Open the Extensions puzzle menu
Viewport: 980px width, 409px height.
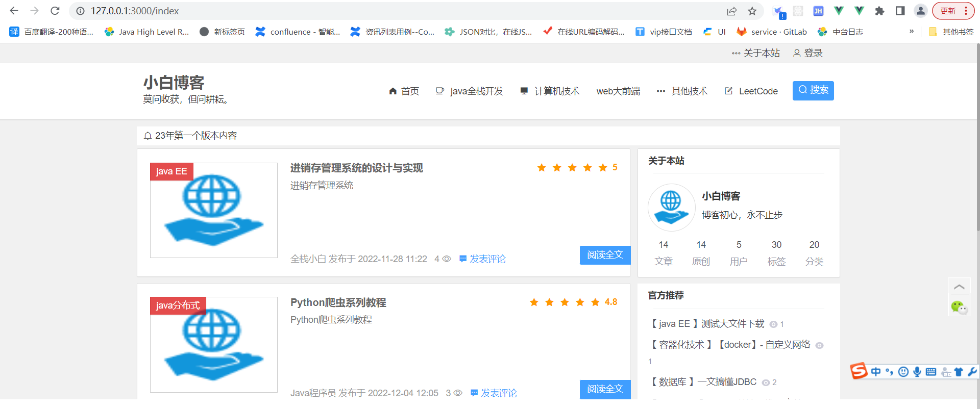[x=879, y=11]
